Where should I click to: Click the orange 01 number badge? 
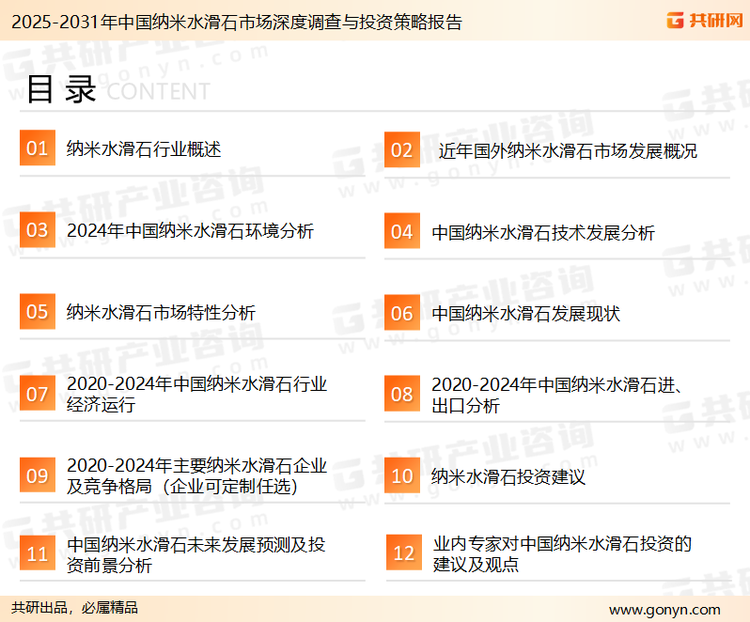(37, 148)
